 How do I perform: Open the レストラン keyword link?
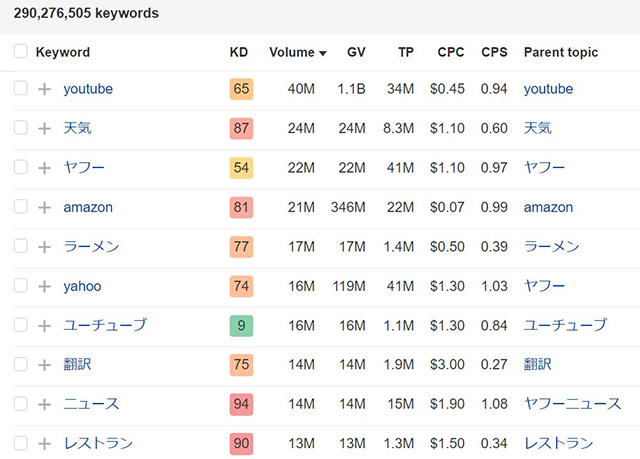pos(98,443)
